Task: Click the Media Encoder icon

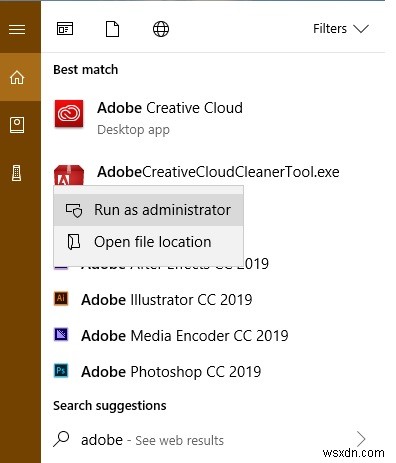Action: (61, 334)
